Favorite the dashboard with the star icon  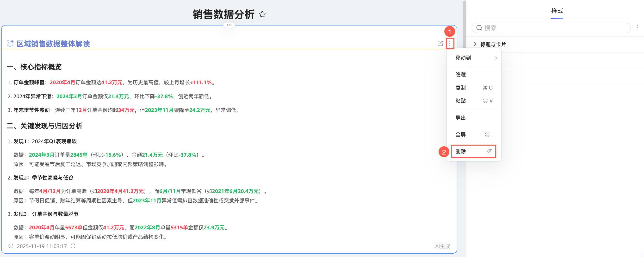(262, 14)
